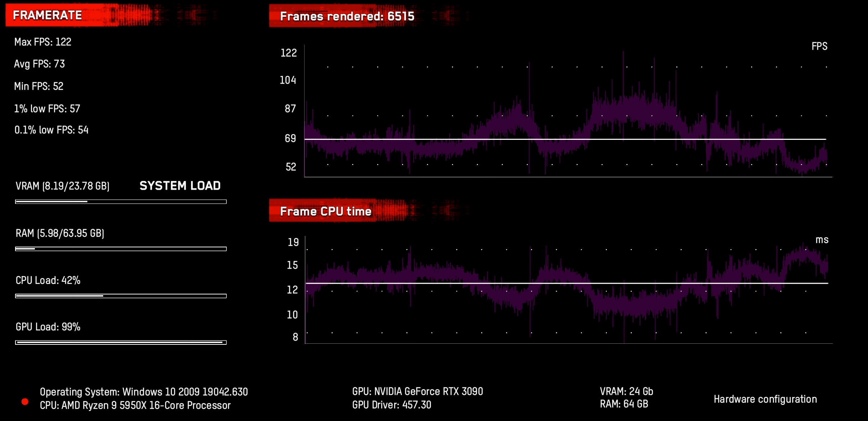Click the Min FPS: 52 readout
Screen dimensions: 868x421
[39, 86]
